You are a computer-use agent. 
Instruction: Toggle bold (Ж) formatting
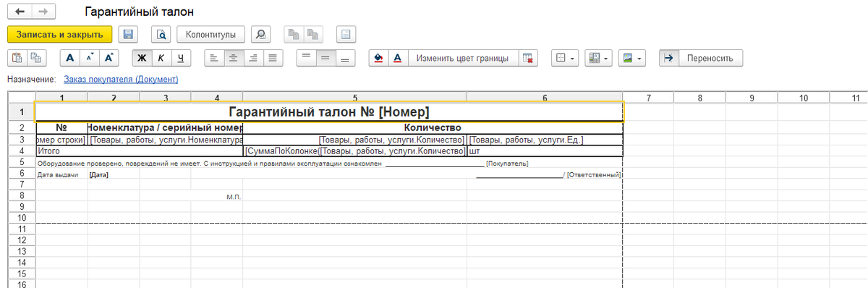142,58
